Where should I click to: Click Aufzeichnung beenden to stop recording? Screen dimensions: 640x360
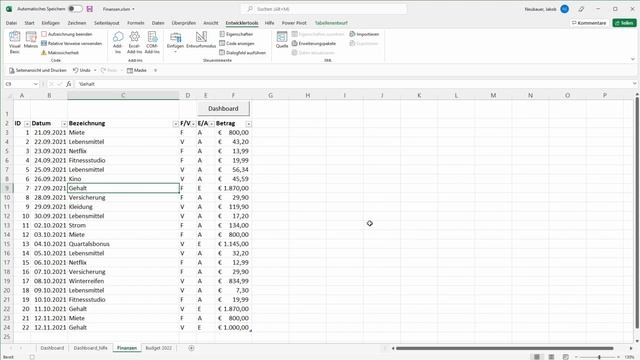click(67, 34)
